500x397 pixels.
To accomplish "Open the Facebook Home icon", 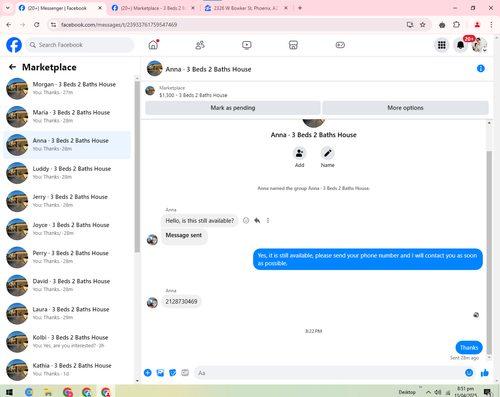I will point(153,45).
